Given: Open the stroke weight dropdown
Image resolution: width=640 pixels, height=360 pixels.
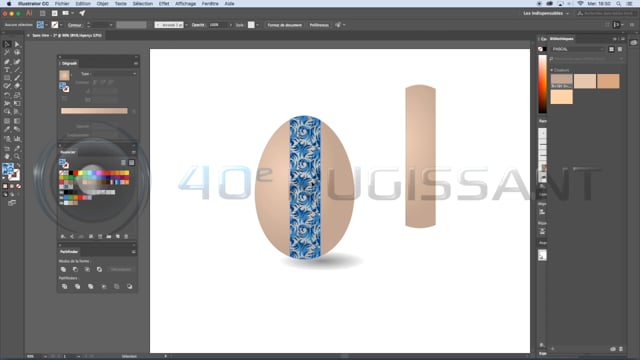Looking at the screenshot, I should point(111,25).
